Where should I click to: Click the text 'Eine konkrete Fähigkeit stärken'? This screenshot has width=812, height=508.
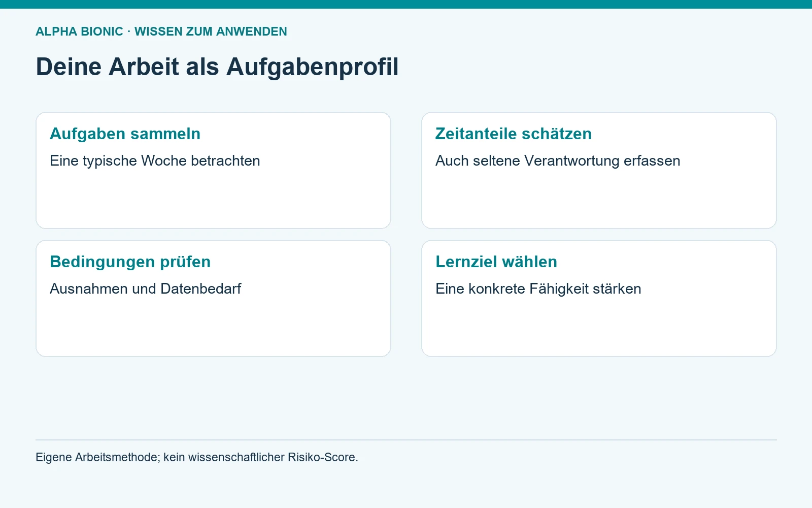538,289
